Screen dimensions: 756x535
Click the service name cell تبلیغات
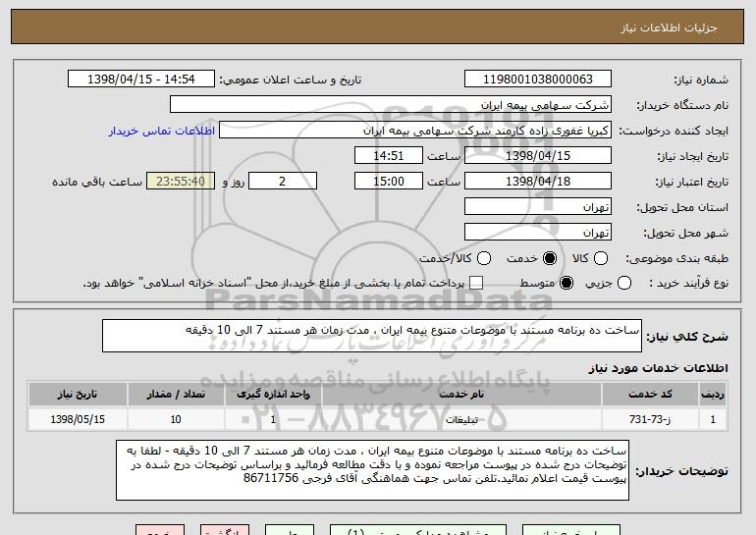pos(461,419)
